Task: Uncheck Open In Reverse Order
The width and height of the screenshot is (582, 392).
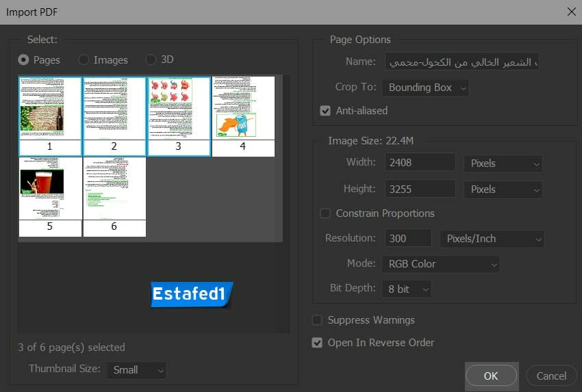Action: 317,343
